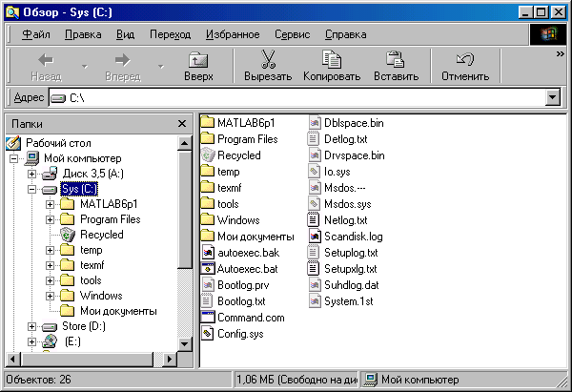This screenshot has width=572, height=392.
Task: Click the Копировать (Copy) toolbar icon
Action: 332,59
